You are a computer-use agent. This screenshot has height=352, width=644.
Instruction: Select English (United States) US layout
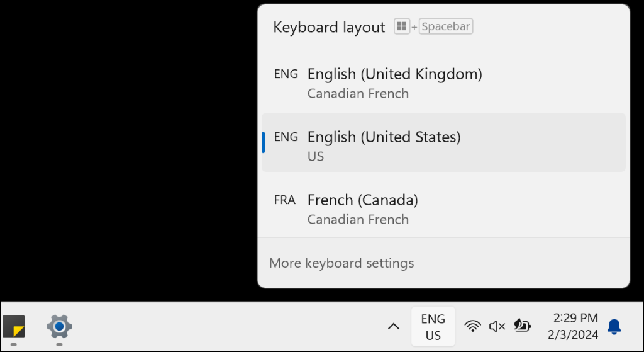[443, 143]
